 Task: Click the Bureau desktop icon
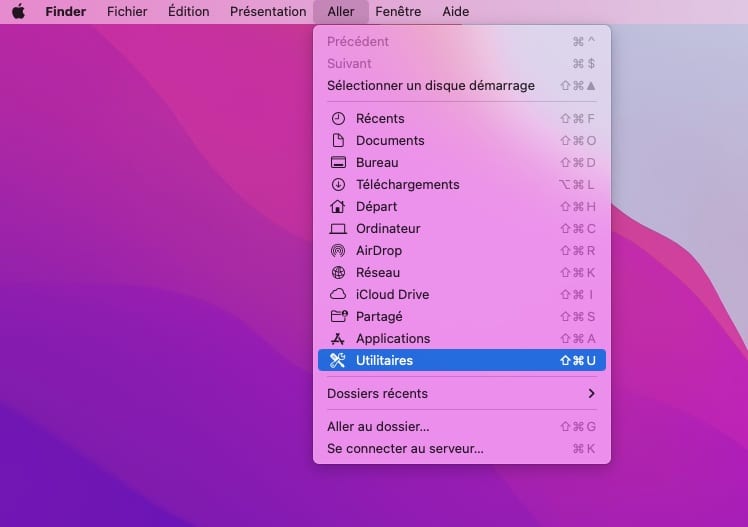[338, 162]
